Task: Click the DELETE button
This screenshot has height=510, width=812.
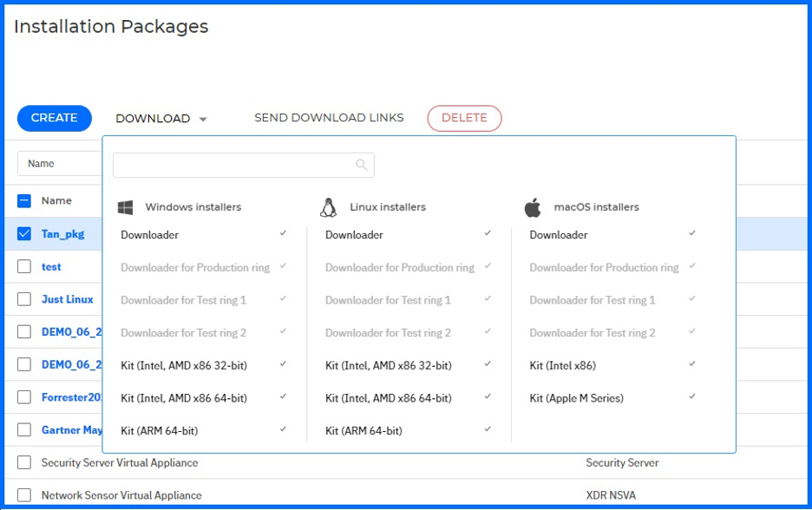Action: [x=464, y=118]
